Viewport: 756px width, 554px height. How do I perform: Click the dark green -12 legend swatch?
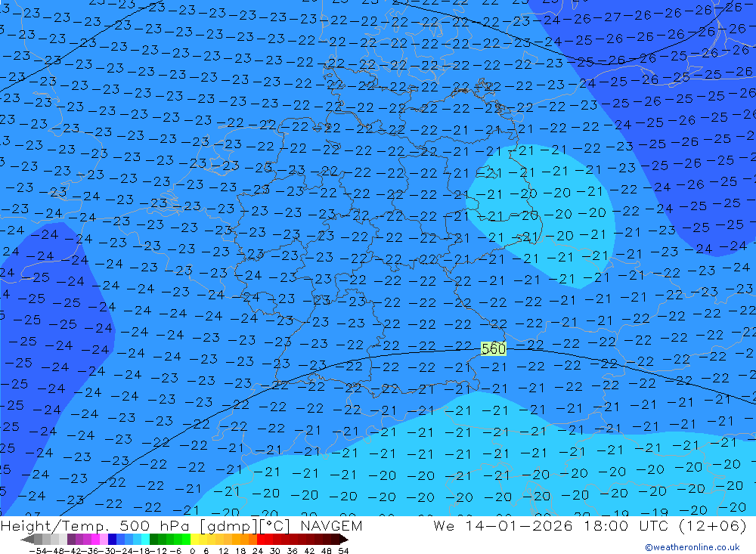click(153, 539)
